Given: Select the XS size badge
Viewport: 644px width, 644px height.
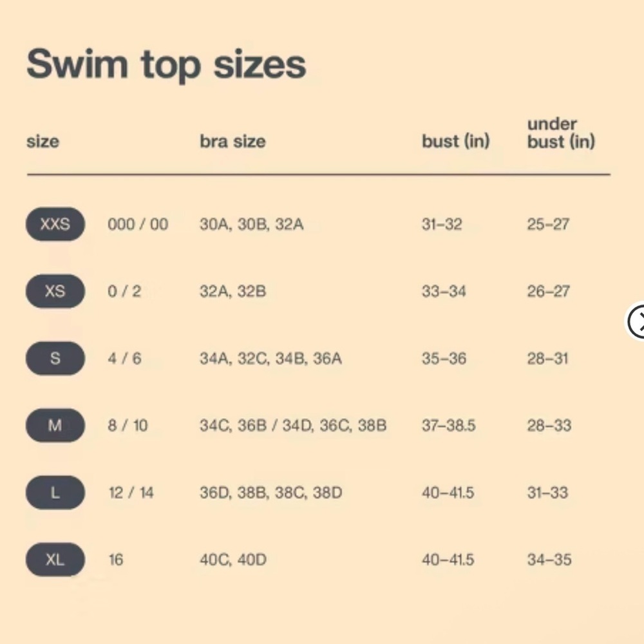Looking at the screenshot, I should (x=55, y=291).
